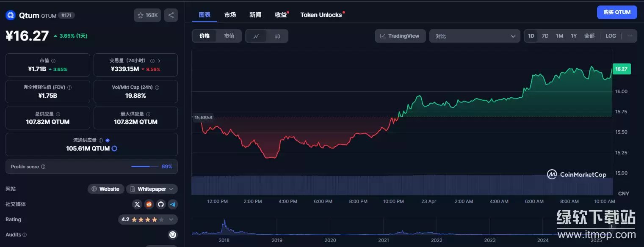This screenshot has height=247, width=644.
Task: Click the volume bars area under chart
Action: tap(402, 185)
